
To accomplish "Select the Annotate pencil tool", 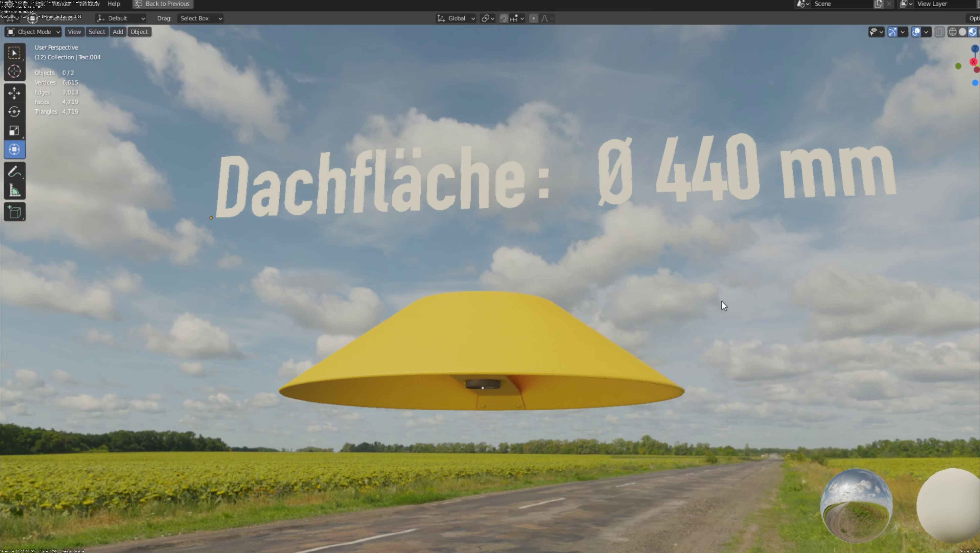I will click(14, 171).
